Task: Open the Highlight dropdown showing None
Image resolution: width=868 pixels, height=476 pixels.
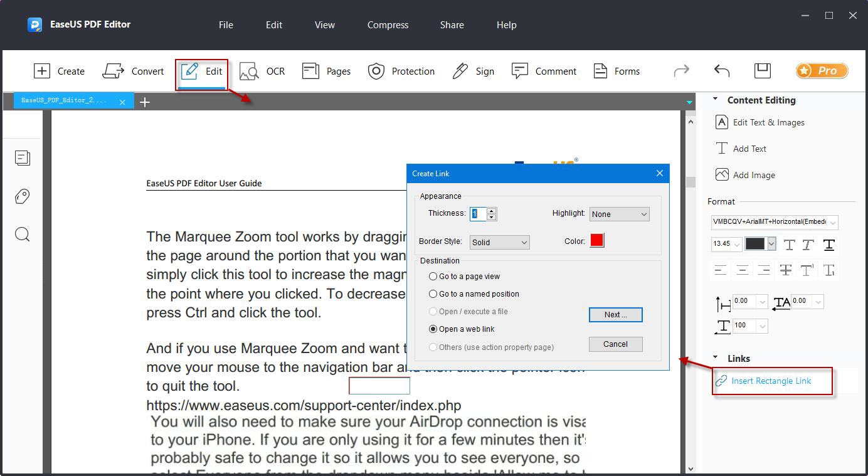Action: [x=619, y=214]
